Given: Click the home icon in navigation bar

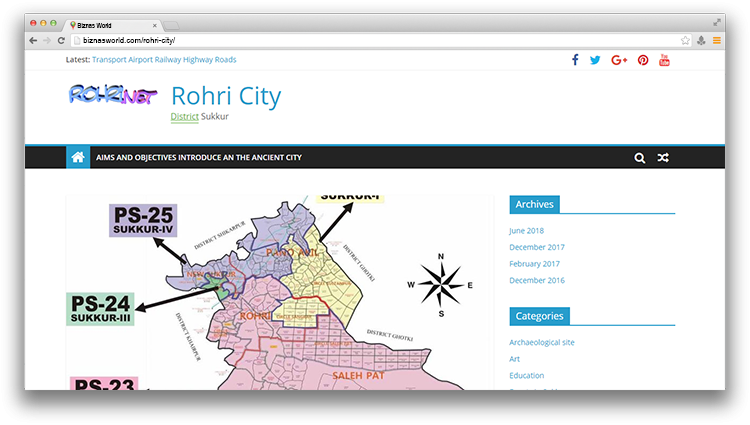Looking at the screenshot, I should 78,157.
